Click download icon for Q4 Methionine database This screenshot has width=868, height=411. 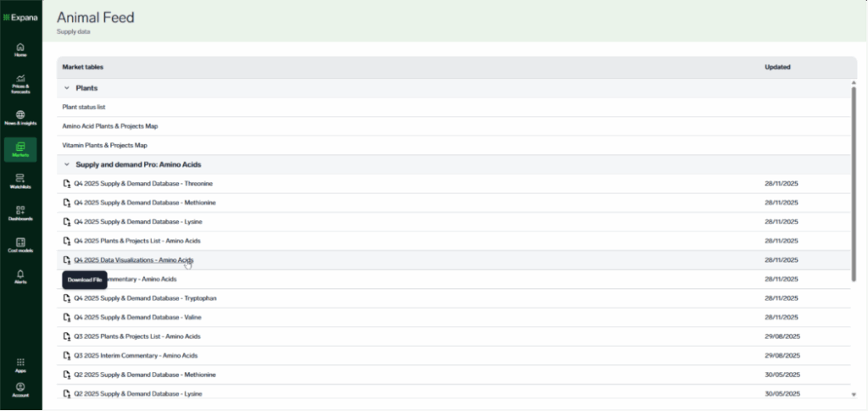point(66,203)
